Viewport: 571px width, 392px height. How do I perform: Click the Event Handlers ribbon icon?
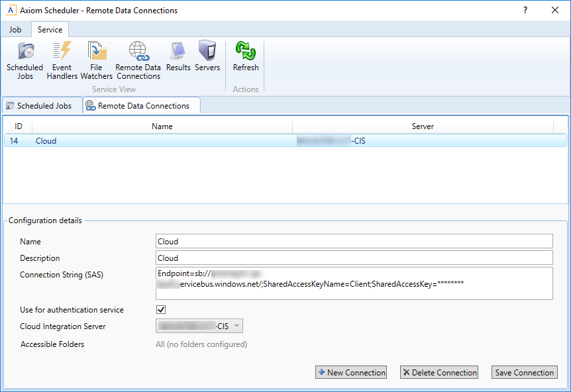pyautogui.click(x=62, y=60)
